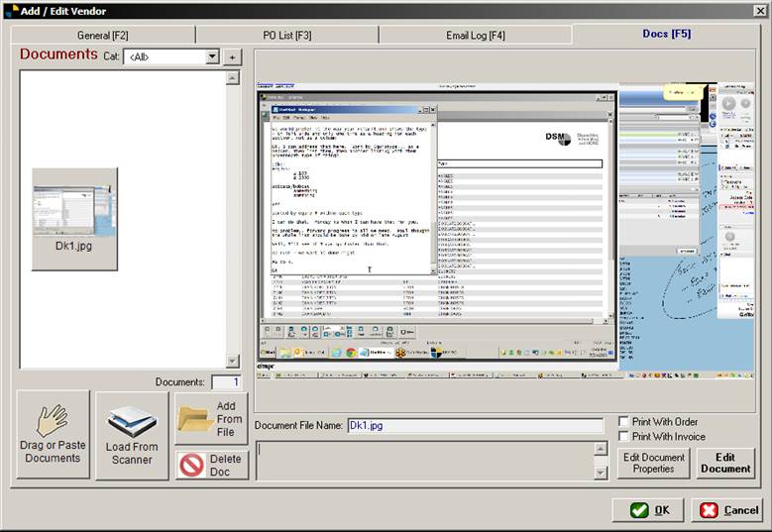This screenshot has width=772, height=532.
Task: Close the Add / Edit Vendor window
Action: point(759,11)
